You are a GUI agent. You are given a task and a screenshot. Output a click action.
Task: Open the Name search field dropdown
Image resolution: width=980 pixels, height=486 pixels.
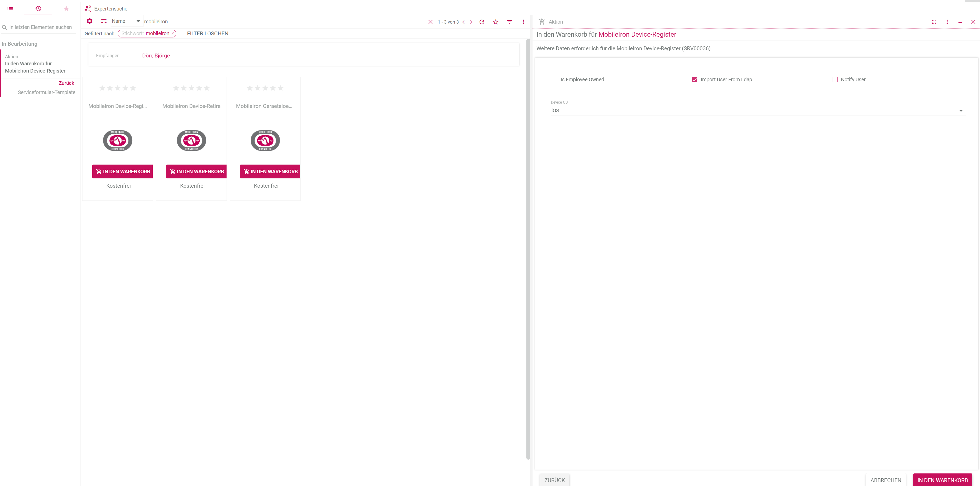126,21
